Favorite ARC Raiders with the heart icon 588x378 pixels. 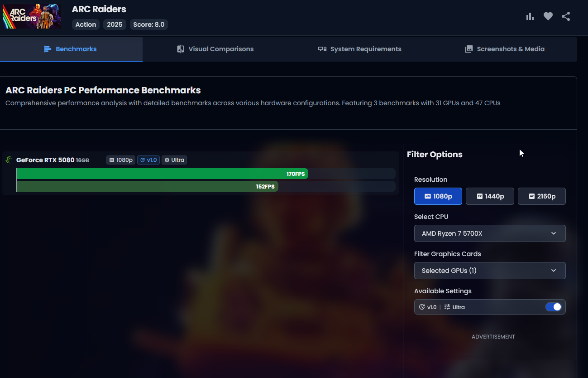[x=548, y=16]
